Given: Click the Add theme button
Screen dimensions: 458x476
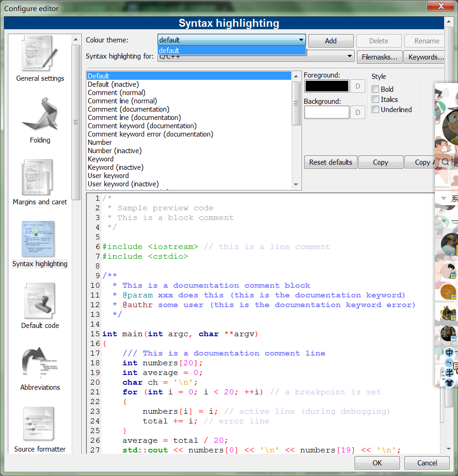Looking at the screenshot, I should tap(331, 41).
